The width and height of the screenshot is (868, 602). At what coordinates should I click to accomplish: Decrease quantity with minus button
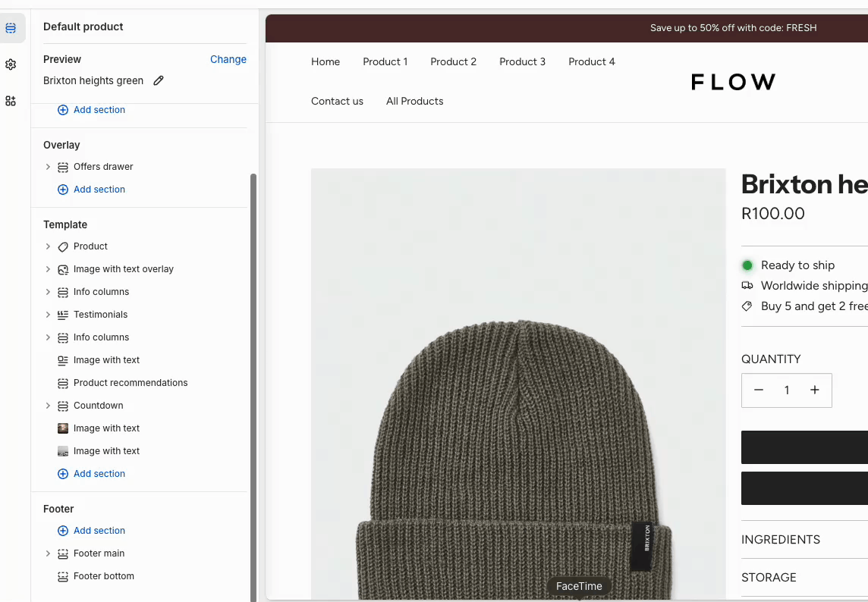pos(759,390)
